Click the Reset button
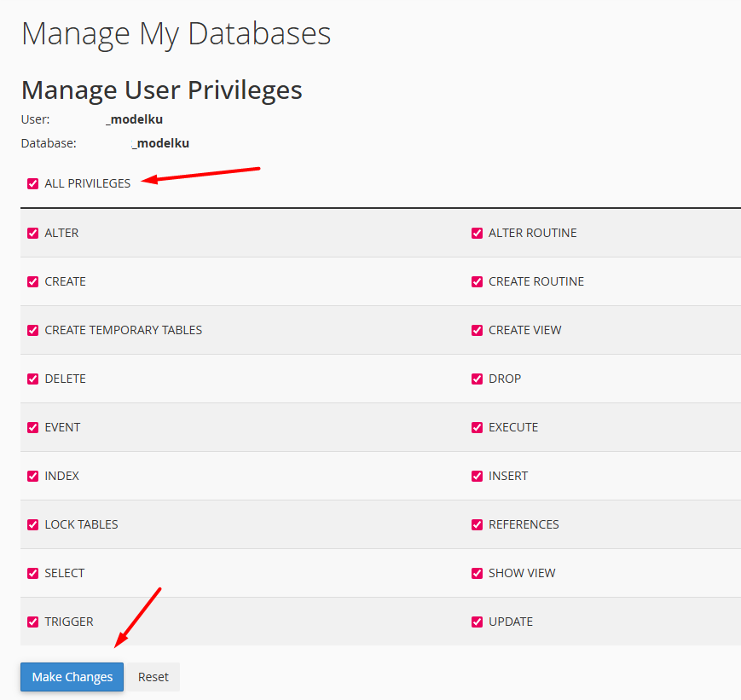The image size is (741, 700). pos(153,676)
